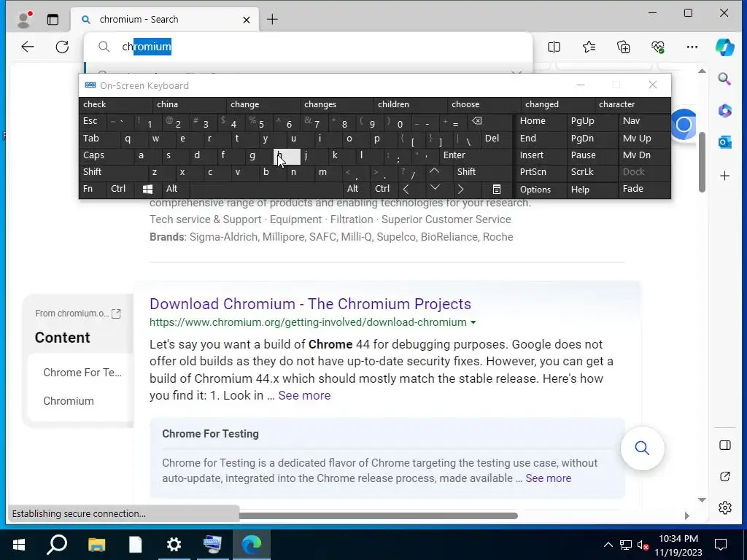This screenshot has width=747, height=560.
Task: Click the up arrow key on keyboard
Action: pos(434,171)
